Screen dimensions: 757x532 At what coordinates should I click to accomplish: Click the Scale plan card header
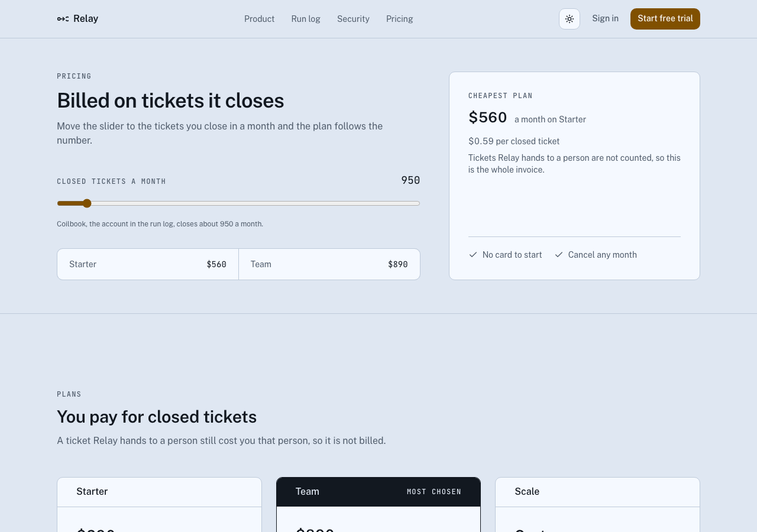click(x=597, y=492)
